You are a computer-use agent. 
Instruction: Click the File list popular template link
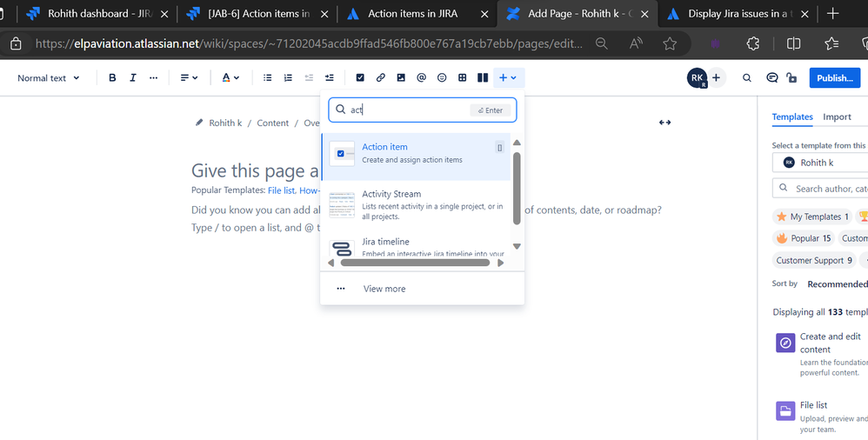281,190
